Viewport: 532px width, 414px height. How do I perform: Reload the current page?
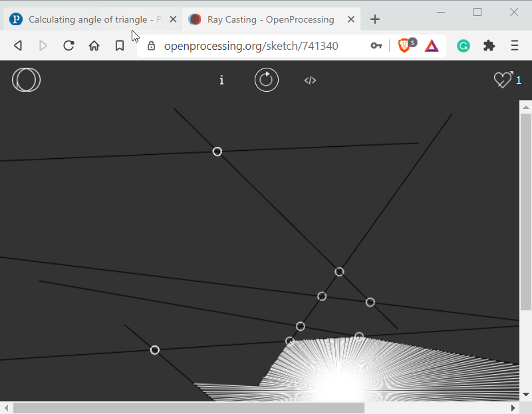point(68,45)
